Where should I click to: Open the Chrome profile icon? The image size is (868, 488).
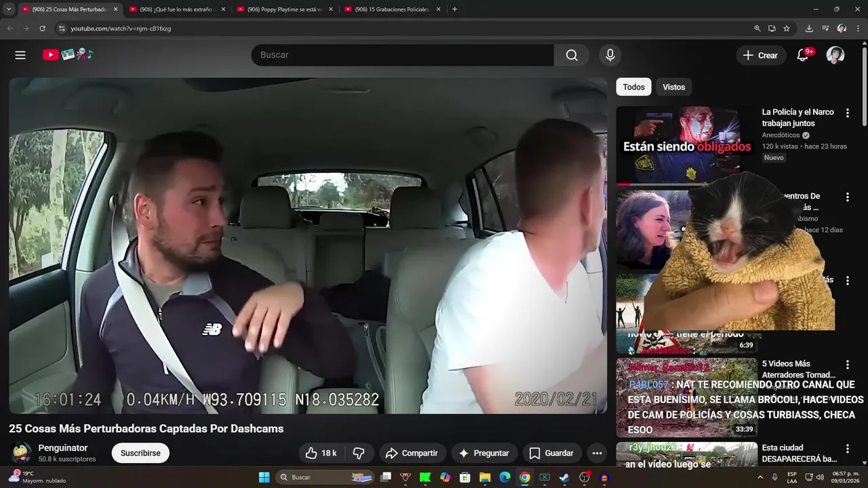[842, 28]
